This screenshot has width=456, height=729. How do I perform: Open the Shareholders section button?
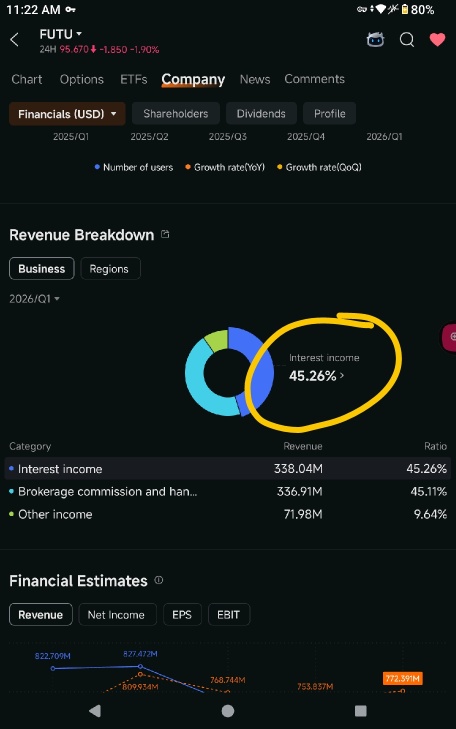click(175, 113)
